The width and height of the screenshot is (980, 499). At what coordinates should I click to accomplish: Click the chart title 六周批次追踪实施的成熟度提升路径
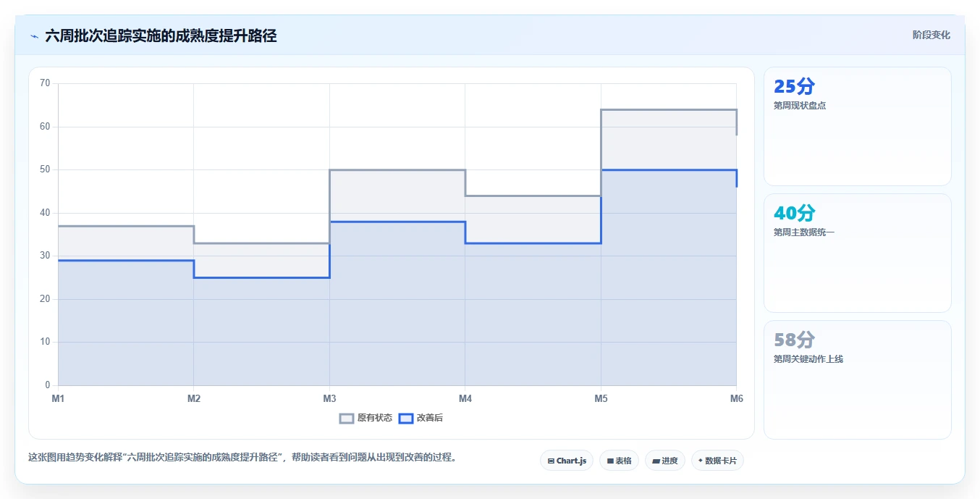coord(161,36)
